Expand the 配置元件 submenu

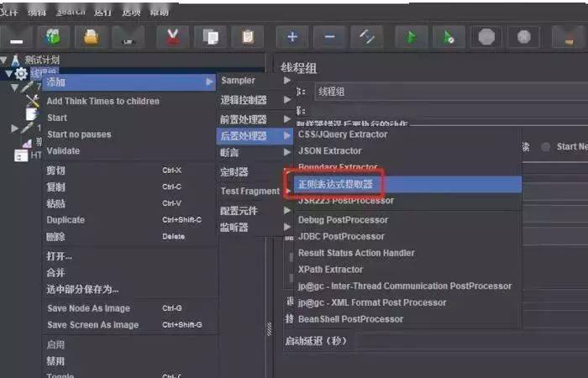click(x=255, y=211)
